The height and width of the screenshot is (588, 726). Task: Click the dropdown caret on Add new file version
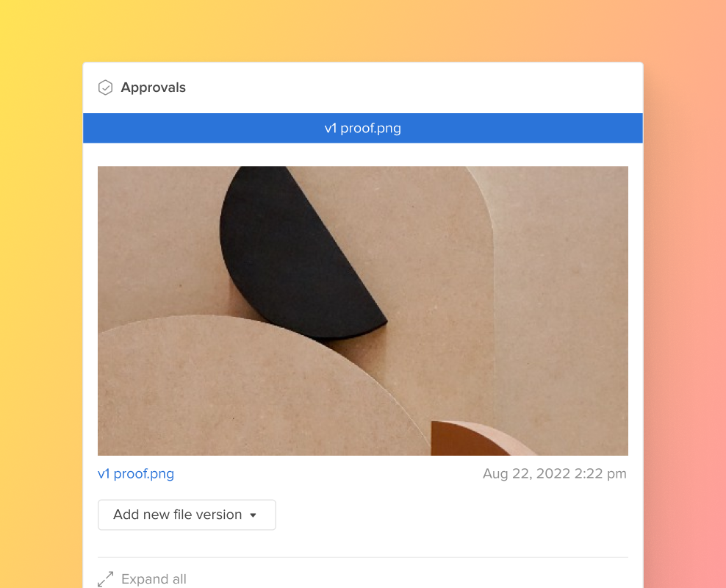(254, 514)
